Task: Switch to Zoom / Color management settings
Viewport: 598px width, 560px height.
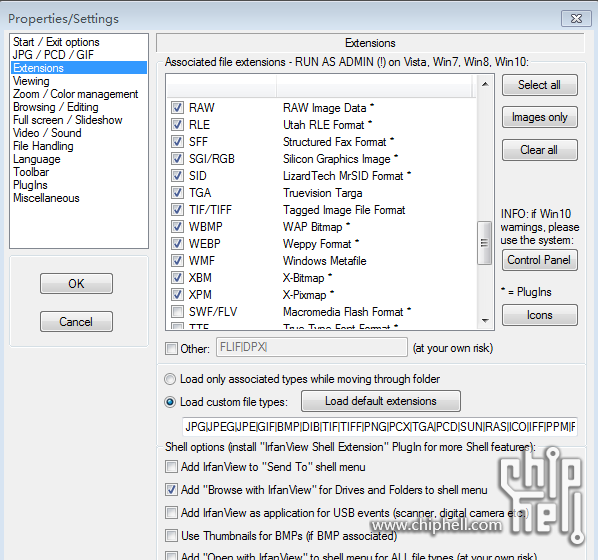Action: point(76,94)
